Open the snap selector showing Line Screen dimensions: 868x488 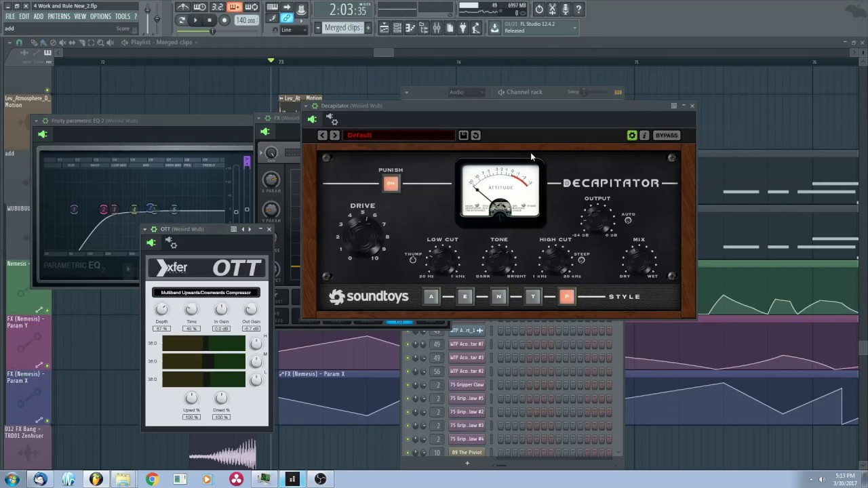click(x=293, y=30)
